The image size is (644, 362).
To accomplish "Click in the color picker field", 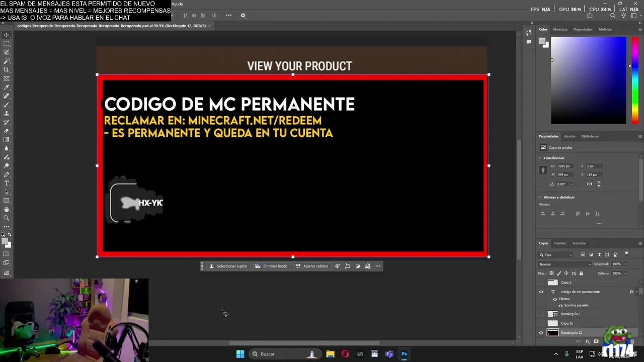I will pos(588,80).
